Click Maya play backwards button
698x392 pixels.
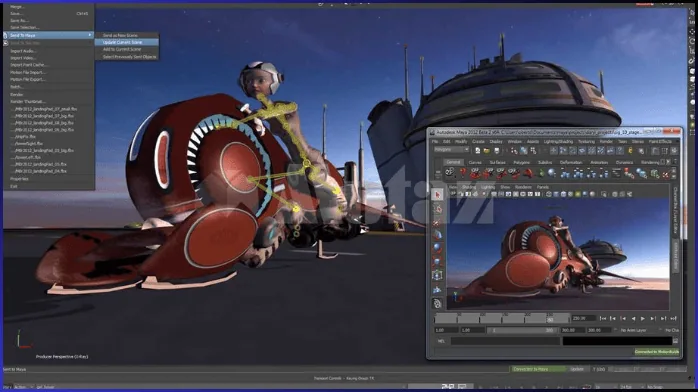coord(633,319)
